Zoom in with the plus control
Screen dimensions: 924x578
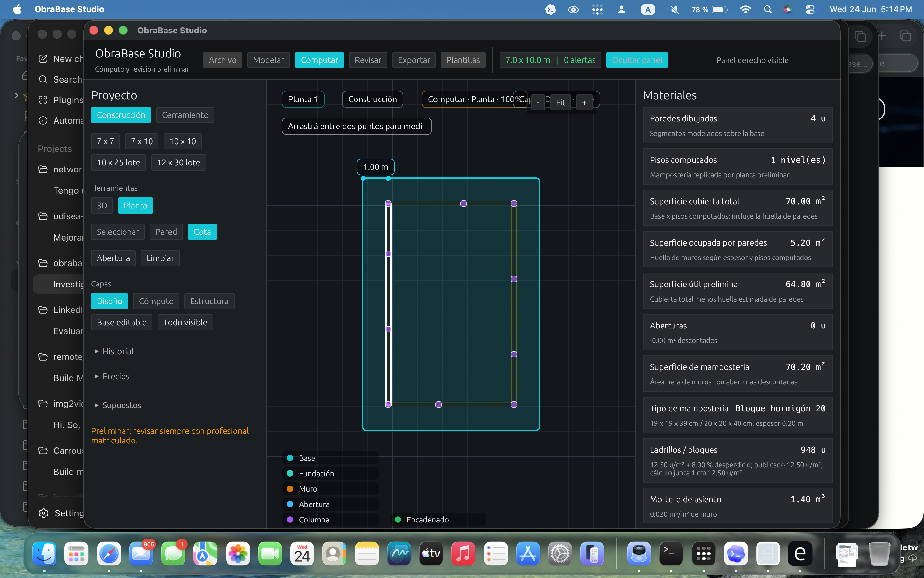pyautogui.click(x=584, y=102)
